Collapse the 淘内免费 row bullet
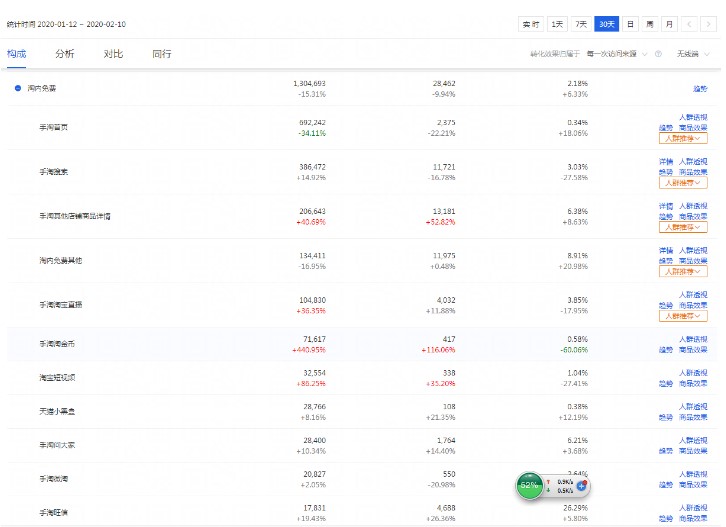Screen dimensions: 726x527 point(17,88)
